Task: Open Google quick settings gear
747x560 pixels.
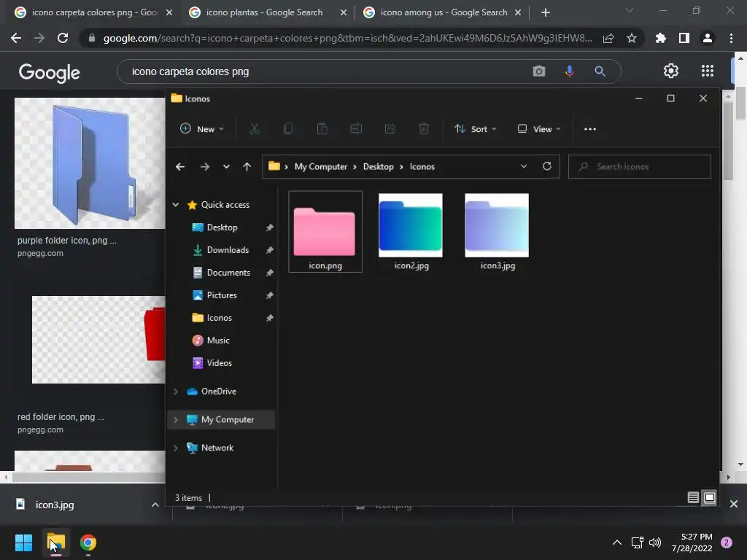Action: 671,71
